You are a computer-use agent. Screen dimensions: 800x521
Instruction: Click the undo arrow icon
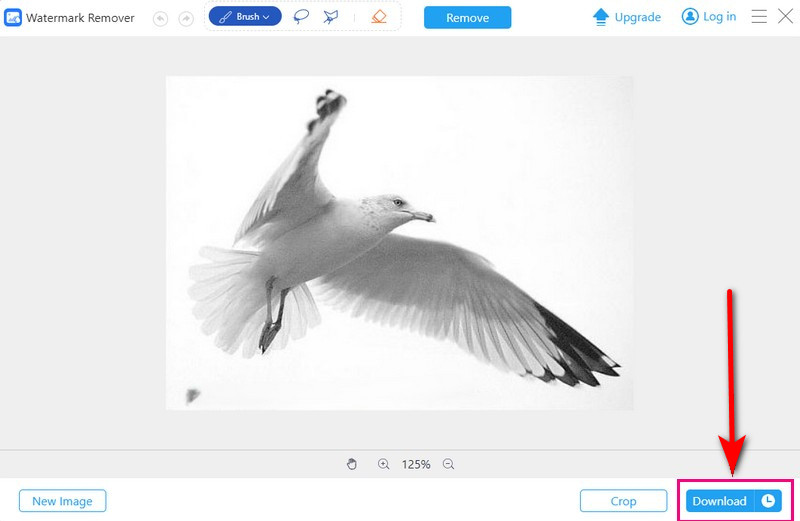pyautogui.click(x=161, y=18)
